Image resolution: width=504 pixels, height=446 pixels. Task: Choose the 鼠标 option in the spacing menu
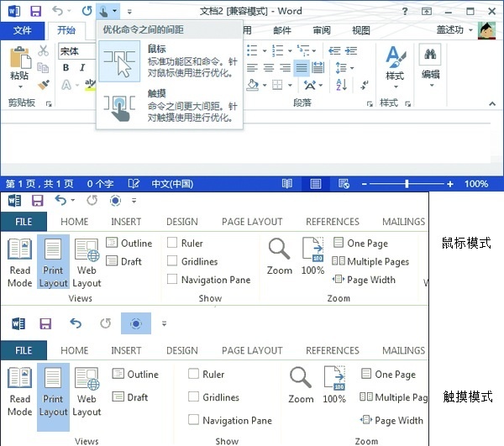(x=170, y=61)
